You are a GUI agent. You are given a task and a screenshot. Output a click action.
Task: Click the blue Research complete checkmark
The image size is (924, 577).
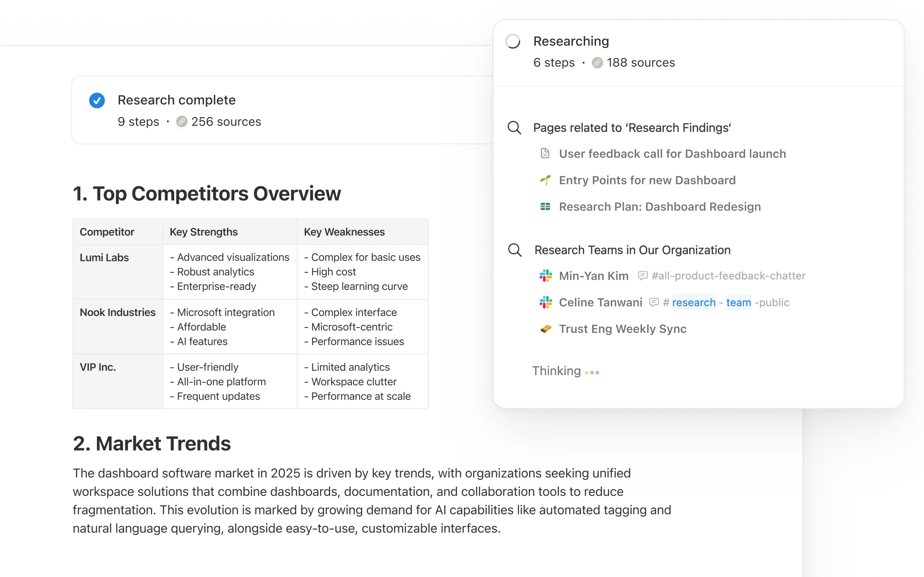tap(97, 100)
